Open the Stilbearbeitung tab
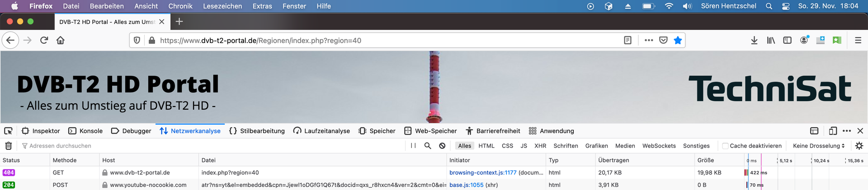The height and width of the screenshot is (190, 868). (x=257, y=131)
